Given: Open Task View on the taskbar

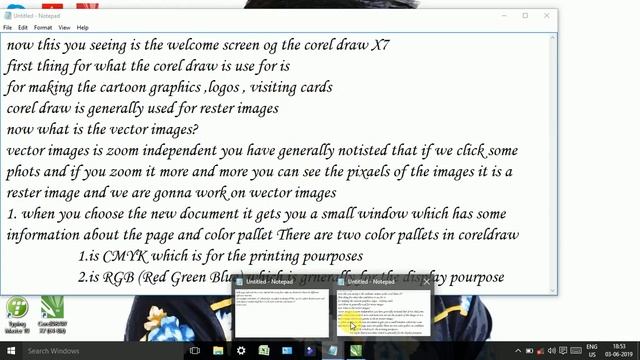Looking at the screenshot, I should pos(195,351).
